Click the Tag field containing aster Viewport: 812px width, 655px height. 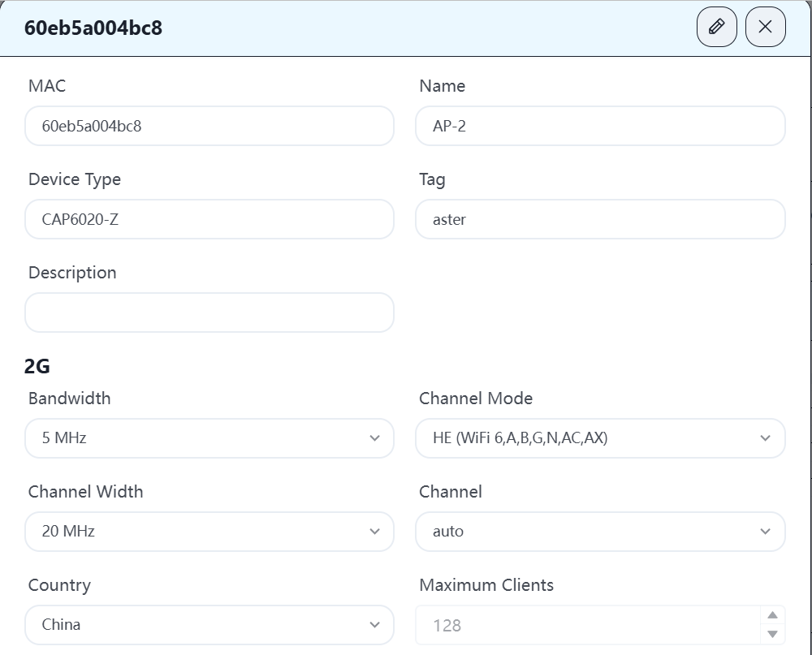click(x=599, y=219)
